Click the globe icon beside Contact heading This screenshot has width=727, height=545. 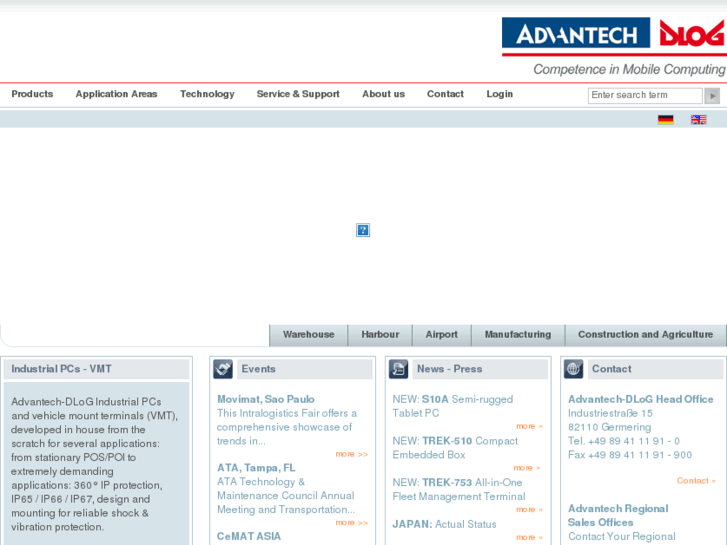[574, 369]
